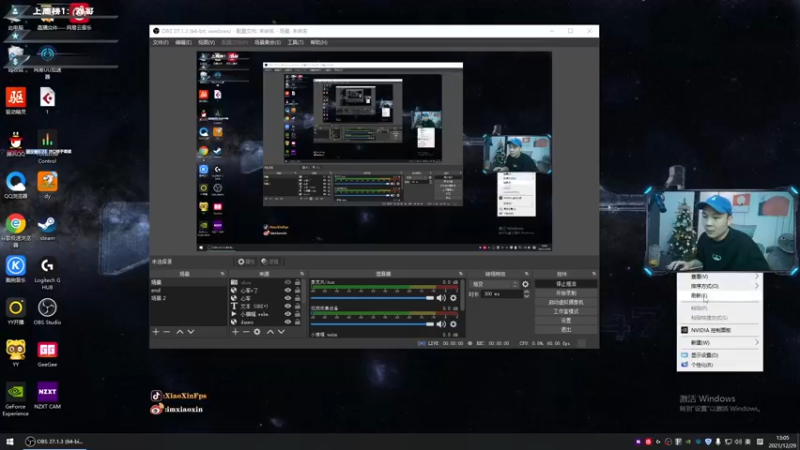Pop out the 场景 dock via its header icon
This screenshot has height=450, width=800.
click(222, 274)
